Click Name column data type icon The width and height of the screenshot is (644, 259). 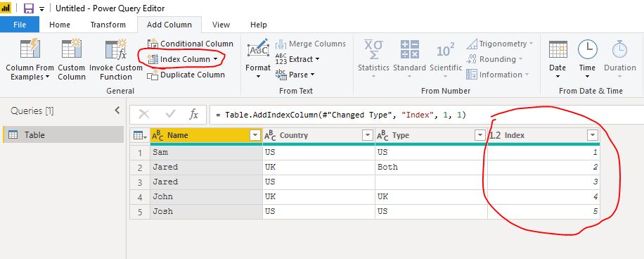tap(157, 135)
